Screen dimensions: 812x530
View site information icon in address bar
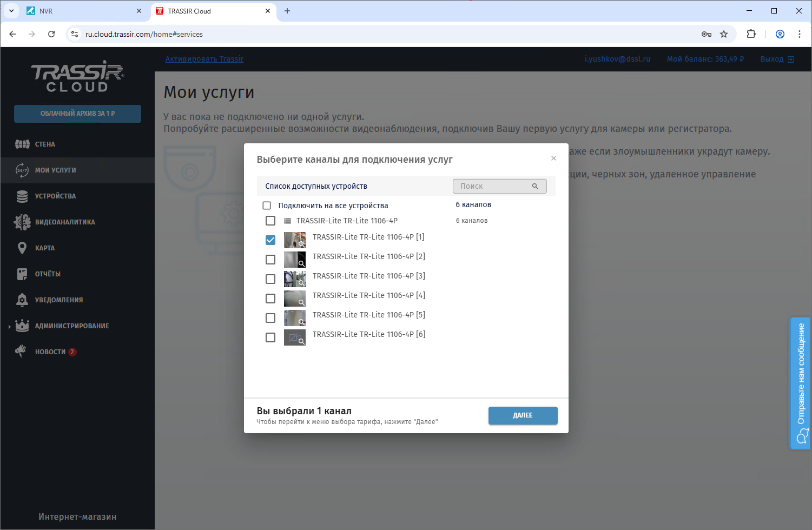pyautogui.click(x=75, y=34)
